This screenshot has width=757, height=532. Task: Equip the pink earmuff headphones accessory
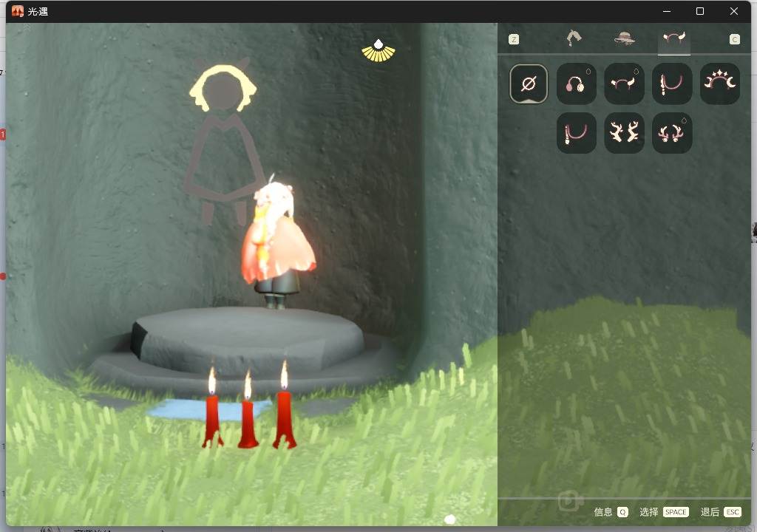pyautogui.click(x=576, y=83)
